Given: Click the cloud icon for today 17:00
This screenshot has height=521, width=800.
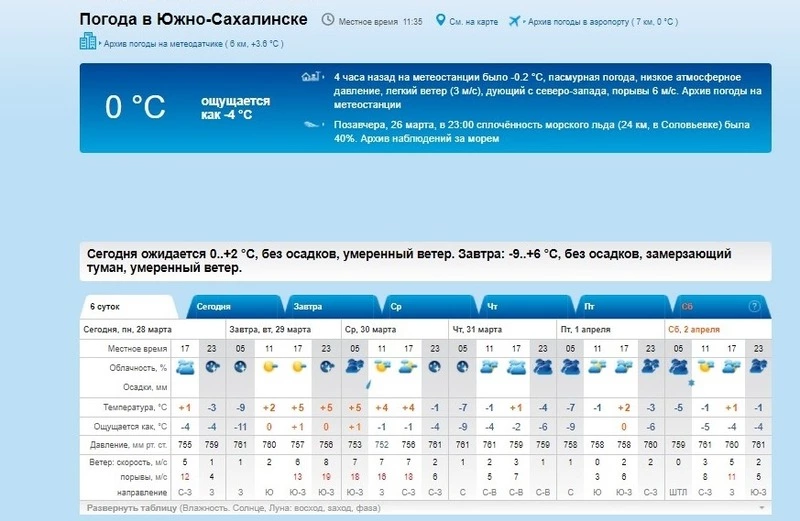Looking at the screenshot, I should coord(184,367).
